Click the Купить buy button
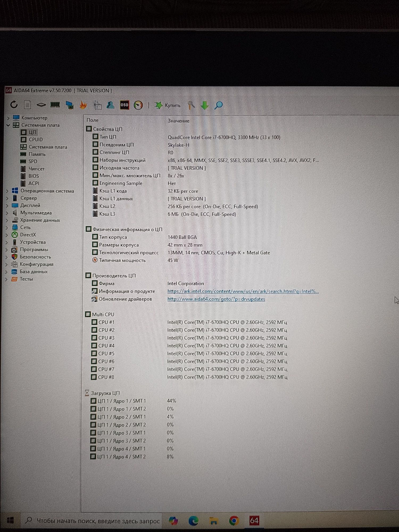The height and width of the screenshot is (532, 399). [x=168, y=105]
